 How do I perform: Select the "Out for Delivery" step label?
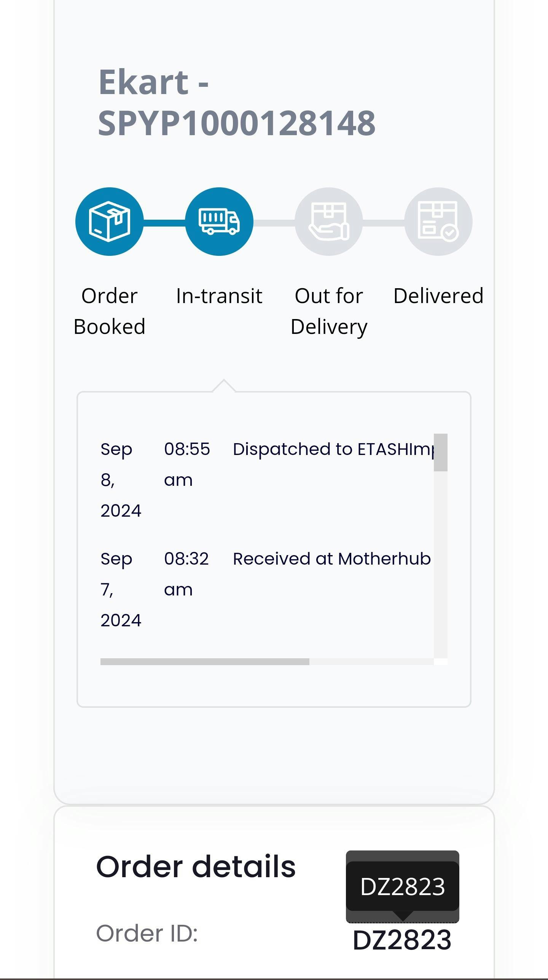[x=329, y=311]
